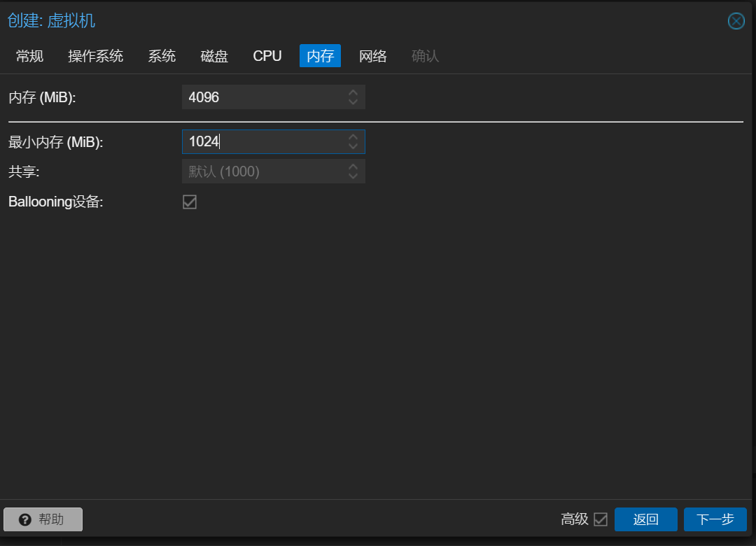Click the help question mark icon
The height and width of the screenshot is (546, 756).
[x=25, y=519]
